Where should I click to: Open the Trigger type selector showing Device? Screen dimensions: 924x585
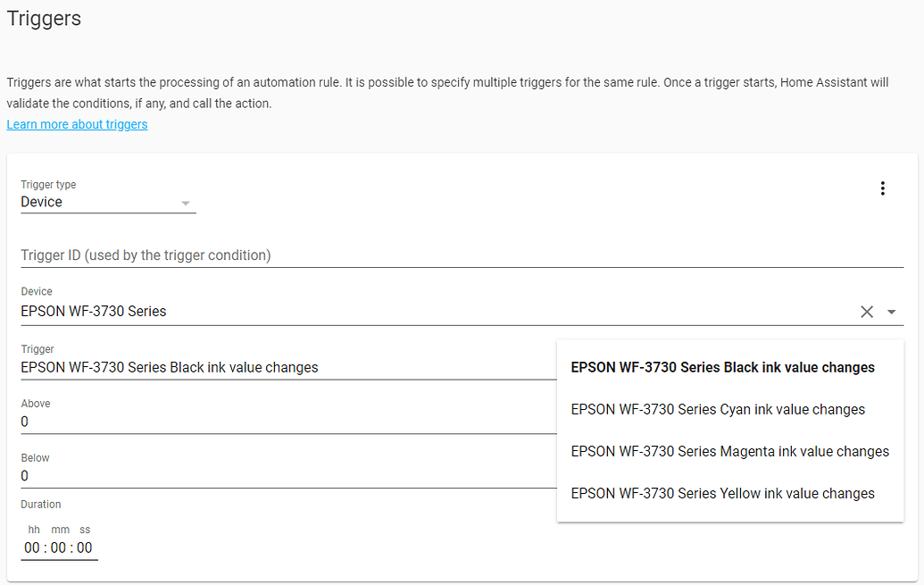89,202
